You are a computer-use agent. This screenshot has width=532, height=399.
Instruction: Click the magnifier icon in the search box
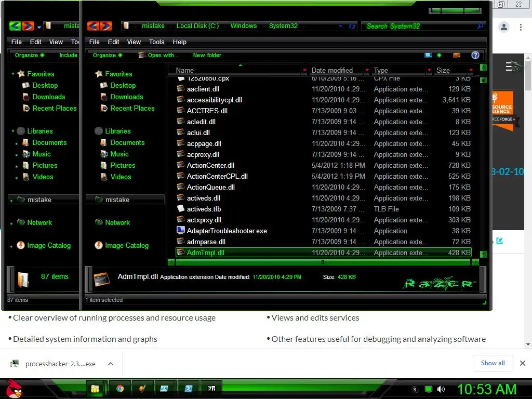(x=480, y=26)
